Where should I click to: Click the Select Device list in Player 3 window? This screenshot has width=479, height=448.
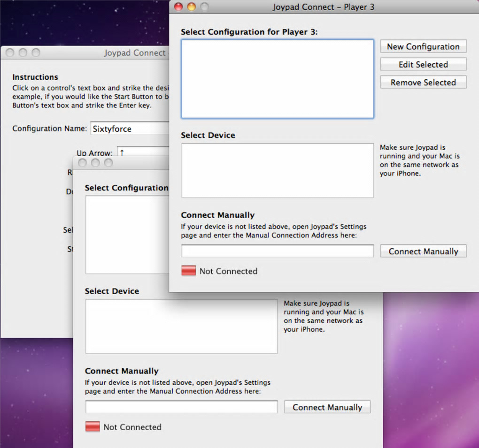278,170
